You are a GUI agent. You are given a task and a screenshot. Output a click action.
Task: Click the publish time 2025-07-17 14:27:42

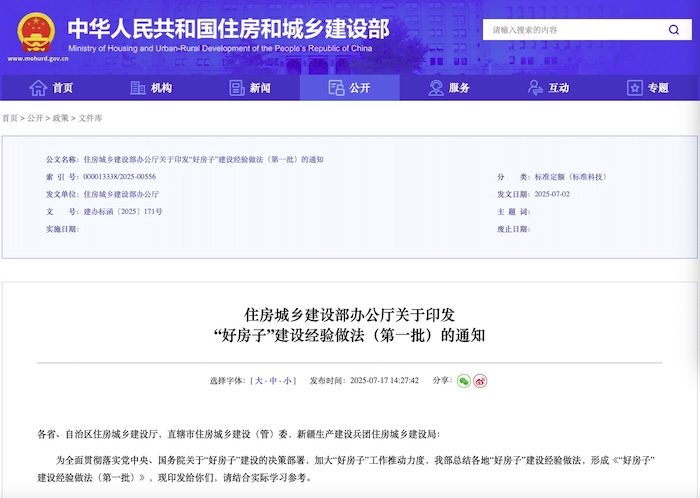pyautogui.click(x=384, y=381)
